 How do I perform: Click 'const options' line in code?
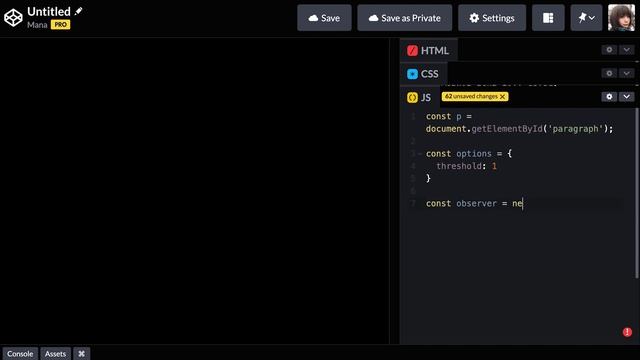[x=469, y=154]
